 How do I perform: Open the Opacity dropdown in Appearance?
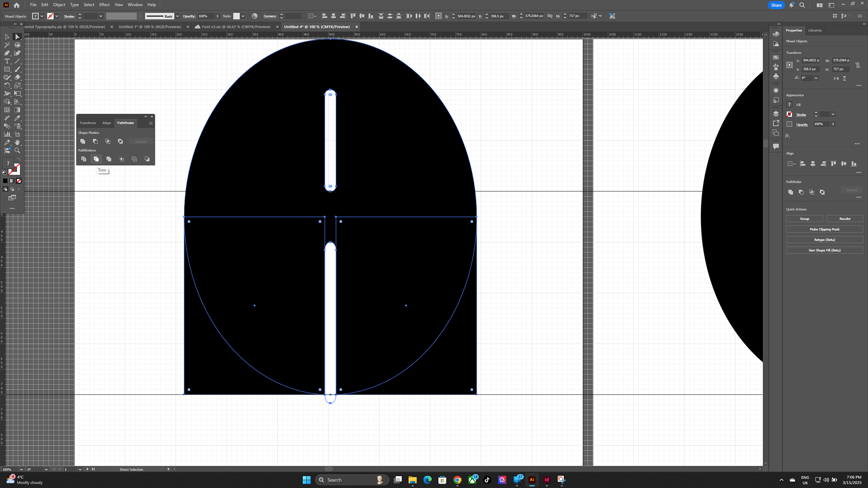tap(833, 124)
